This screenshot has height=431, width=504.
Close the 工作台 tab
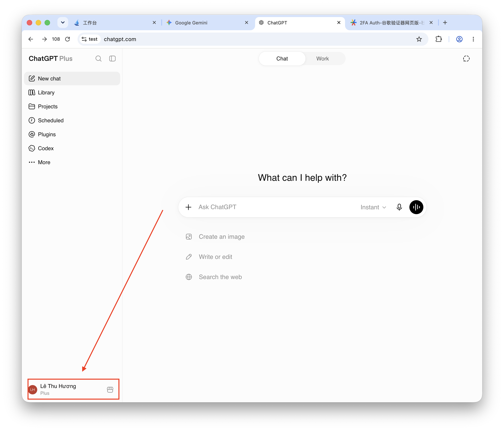tap(154, 23)
